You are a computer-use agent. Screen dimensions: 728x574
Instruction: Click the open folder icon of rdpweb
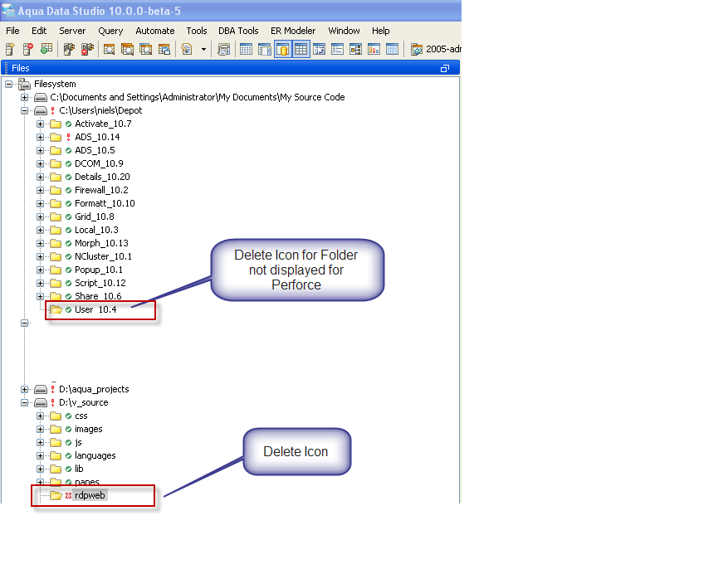click(x=56, y=495)
